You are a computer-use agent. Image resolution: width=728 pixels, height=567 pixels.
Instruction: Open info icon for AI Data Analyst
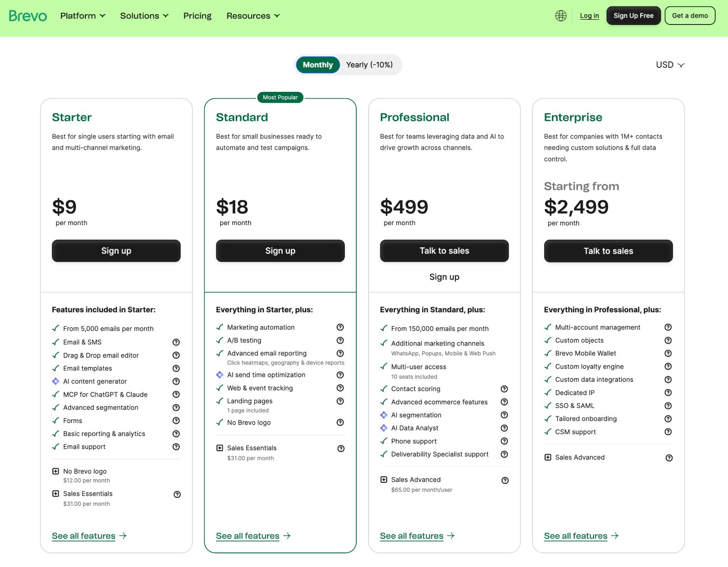tap(504, 428)
